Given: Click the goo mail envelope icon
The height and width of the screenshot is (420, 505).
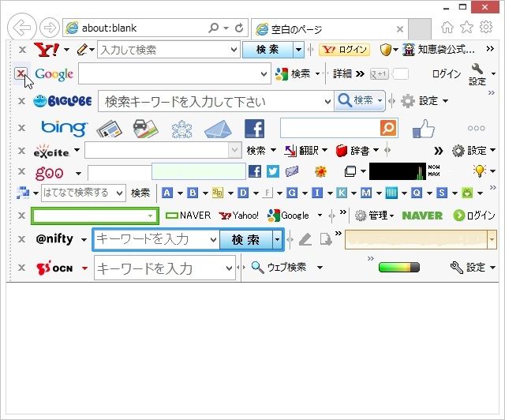Looking at the screenshot, I should click(291, 171).
